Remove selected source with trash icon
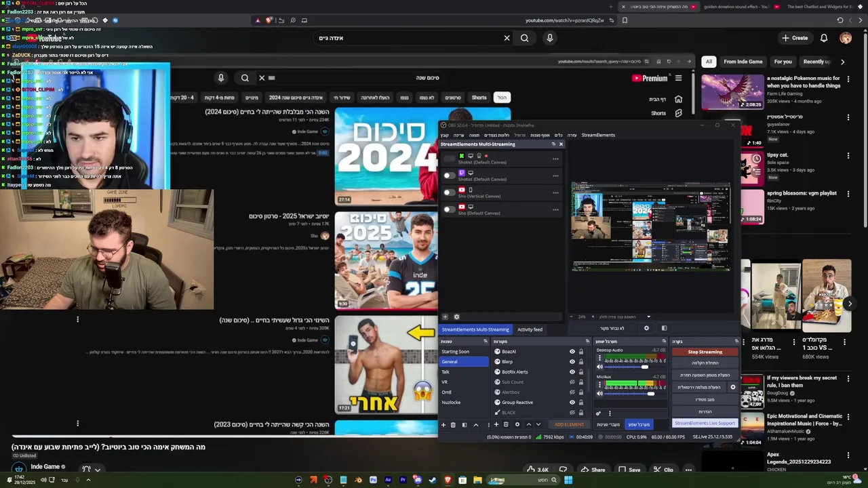868x488 pixels. pos(506,424)
